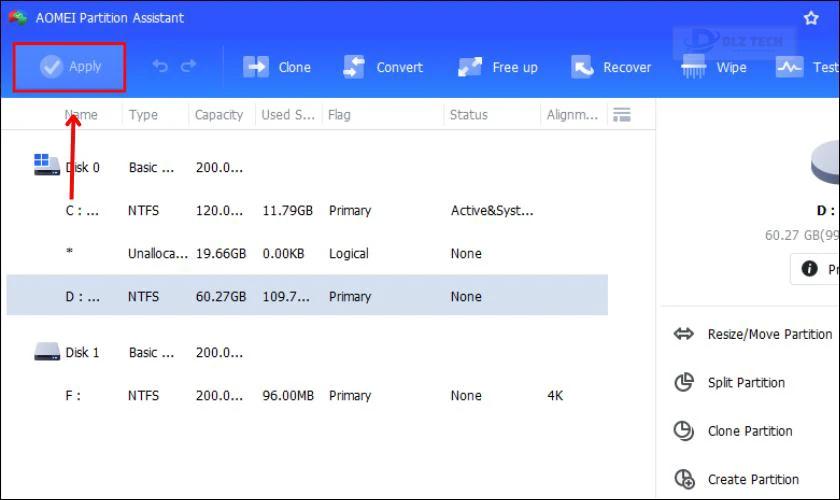Click the 0.00KB used space cell

click(x=283, y=253)
